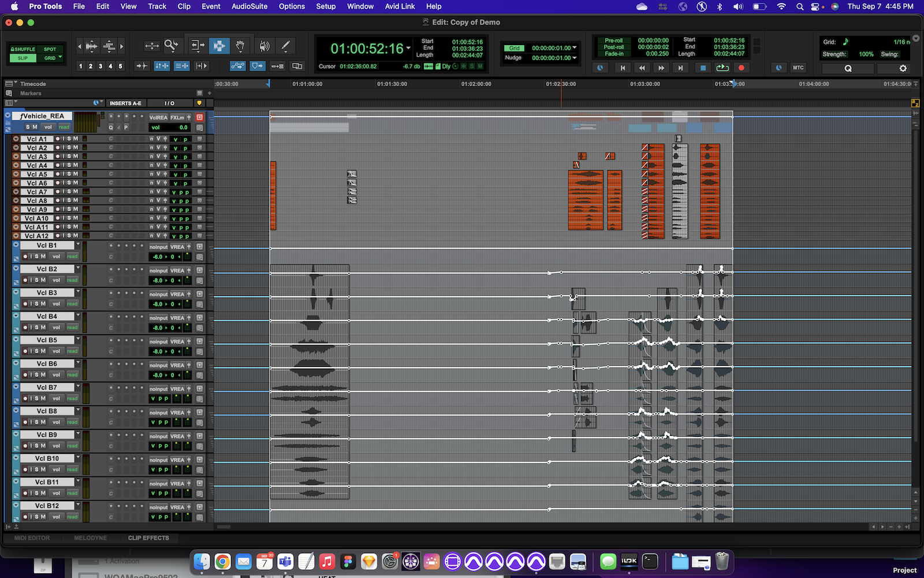Expand the Vcl A1 track disclosure arrow
This screenshot has height=578, width=924.
pyautogui.click(x=16, y=139)
